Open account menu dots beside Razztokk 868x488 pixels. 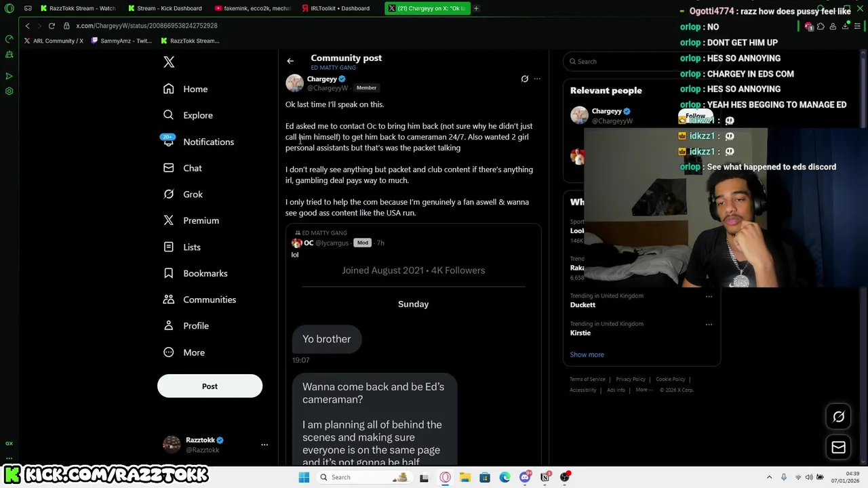pos(264,445)
